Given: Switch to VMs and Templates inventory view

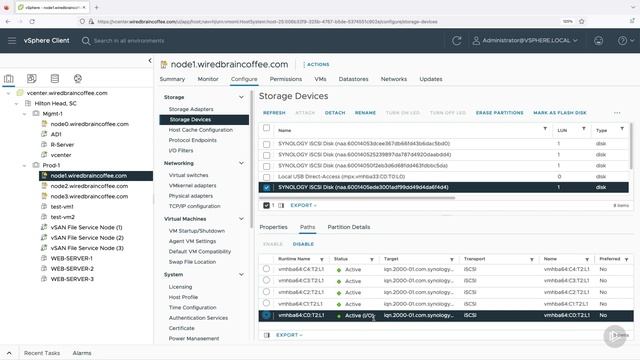Looking at the screenshot, I should 31,78.
